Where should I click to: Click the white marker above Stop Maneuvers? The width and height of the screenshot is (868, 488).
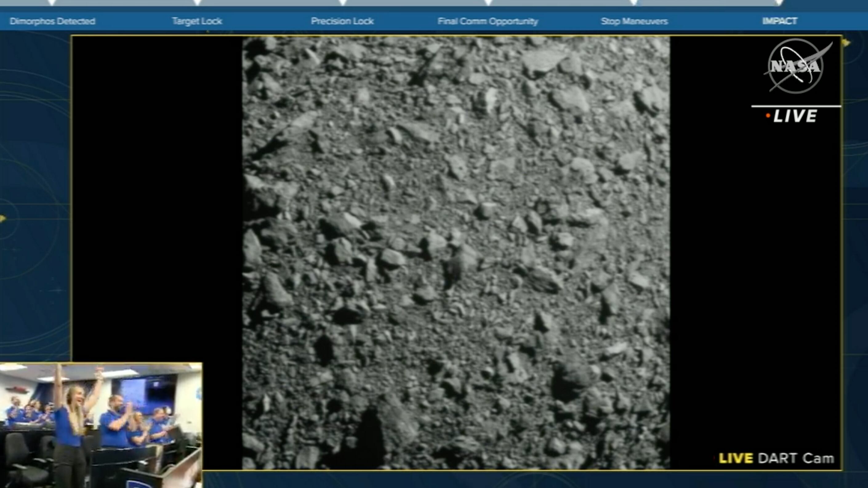pos(634,3)
